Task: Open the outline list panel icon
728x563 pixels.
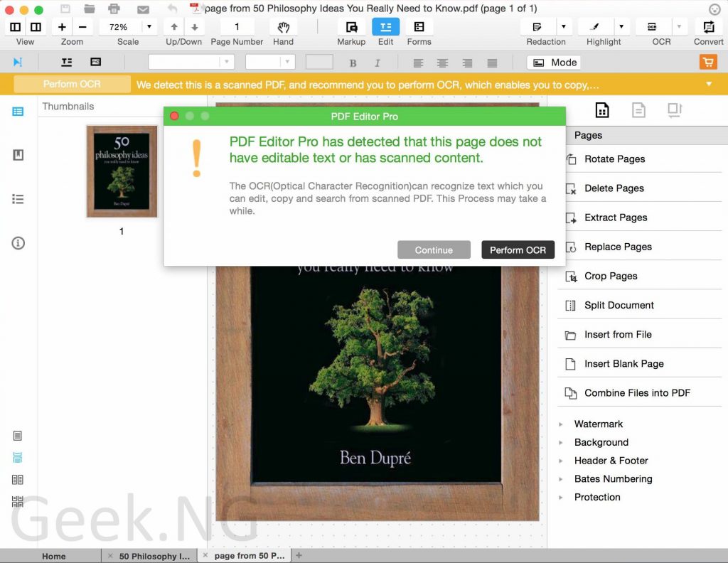Action: coord(18,199)
